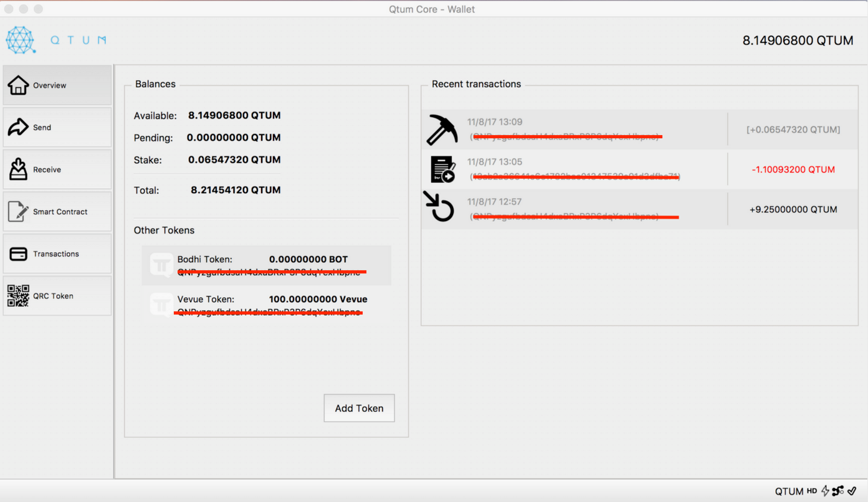Screen dimensions: 868x502
Task: Click the 11/8/17 12:57 transaction date
Action: pos(495,202)
